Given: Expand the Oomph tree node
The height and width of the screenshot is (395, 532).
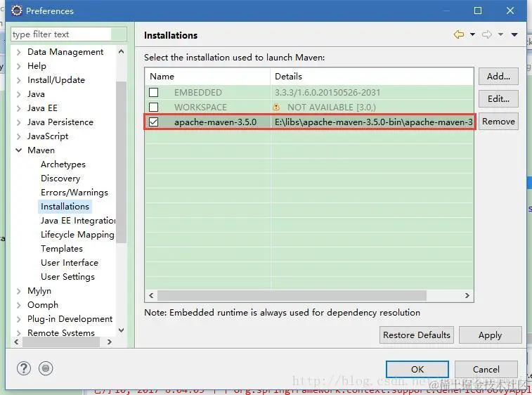Looking at the screenshot, I should [x=19, y=305].
